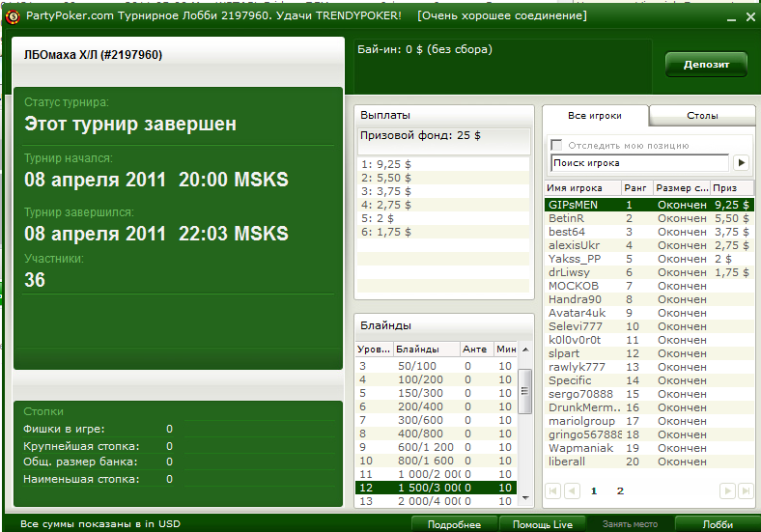Close the tournament lobby window
761x532 pixels.
point(750,17)
